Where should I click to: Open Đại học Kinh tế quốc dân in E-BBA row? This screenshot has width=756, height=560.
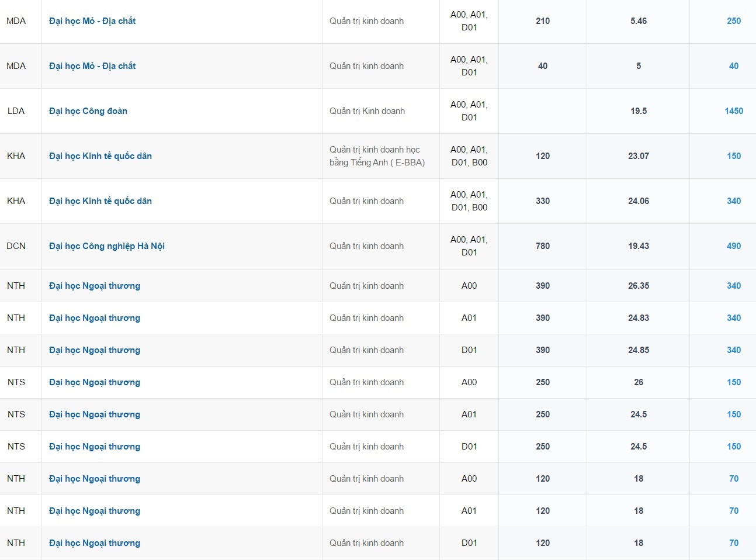(100, 156)
